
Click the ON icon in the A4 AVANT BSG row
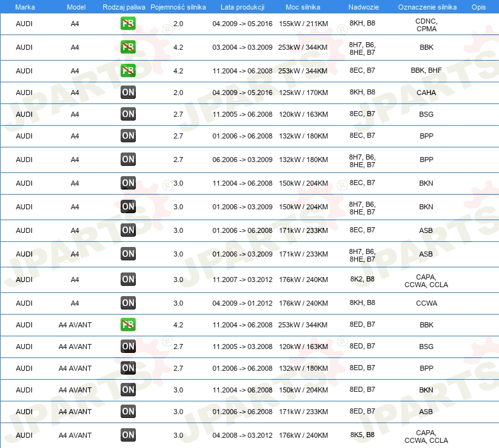click(128, 347)
